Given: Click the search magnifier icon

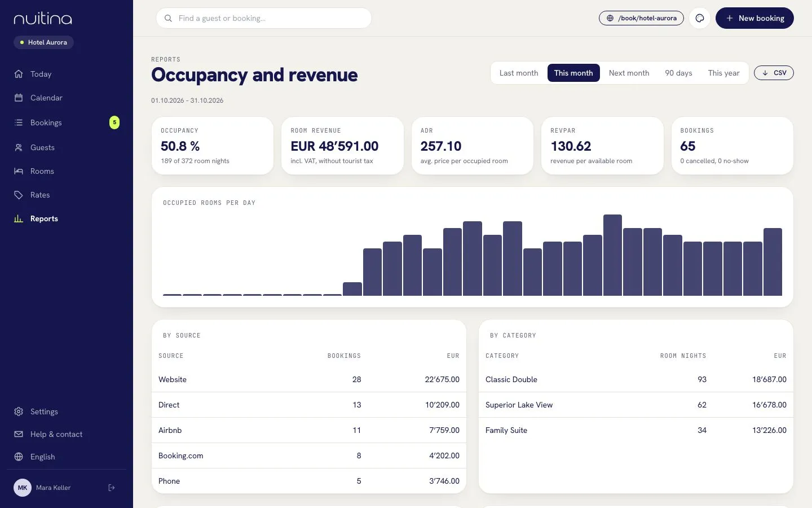Looking at the screenshot, I should pyautogui.click(x=168, y=18).
